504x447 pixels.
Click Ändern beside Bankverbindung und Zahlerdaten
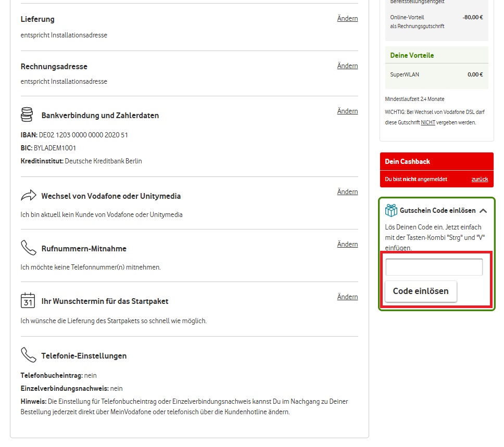(347, 111)
